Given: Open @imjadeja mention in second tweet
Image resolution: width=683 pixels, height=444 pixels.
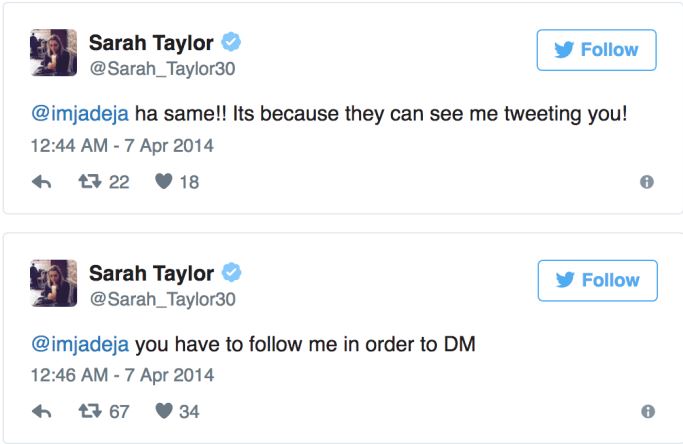Looking at the screenshot, I should point(81,344).
